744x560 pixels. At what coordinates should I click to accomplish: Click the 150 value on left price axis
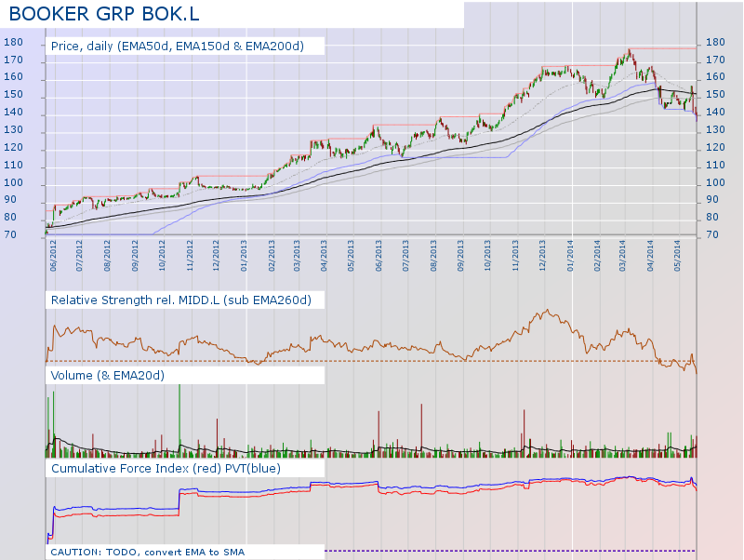pyautogui.click(x=13, y=95)
